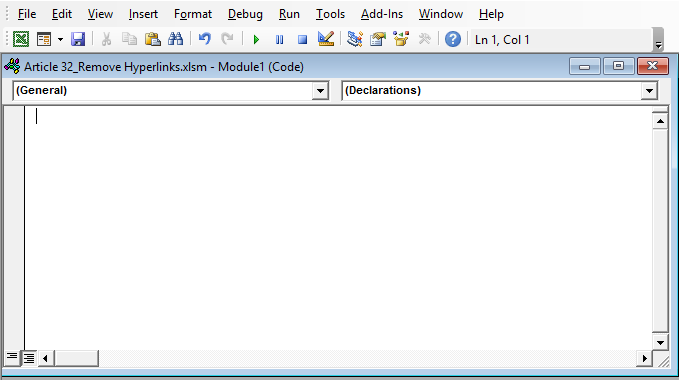Click the horizontal scrollbar right arrow
The height and width of the screenshot is (380, 679).
pos(644,358)
